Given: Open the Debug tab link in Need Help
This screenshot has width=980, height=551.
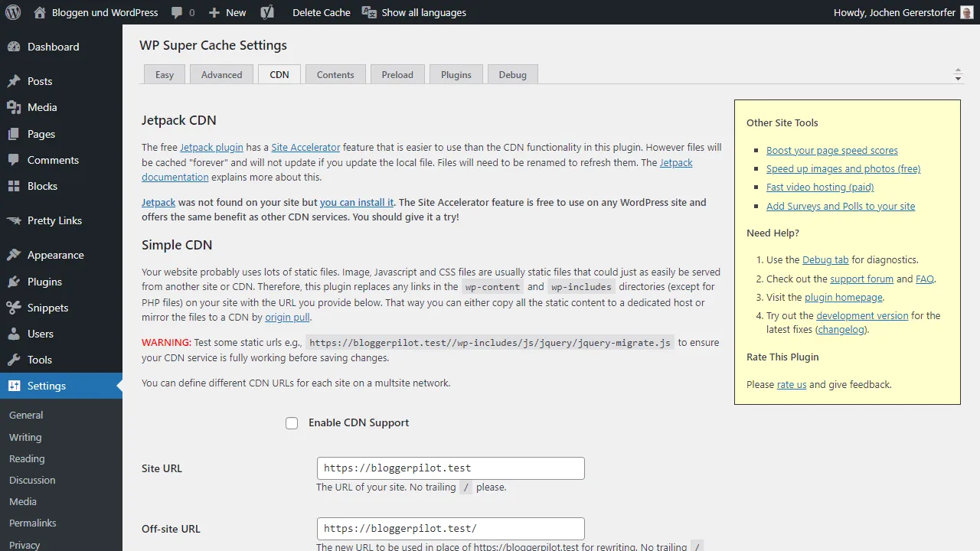Looking at the screenshot, I should click(825, 259).
